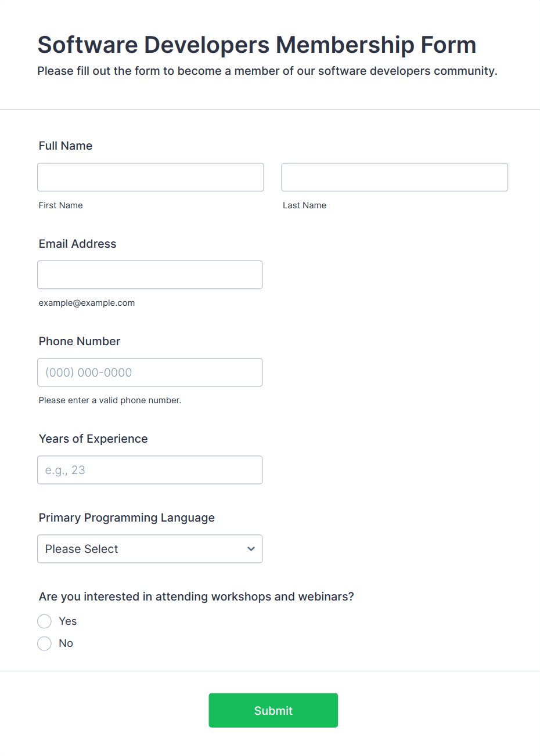Click into the Email Address field
This screenshot has width=540, height=756.
point(150,274)
